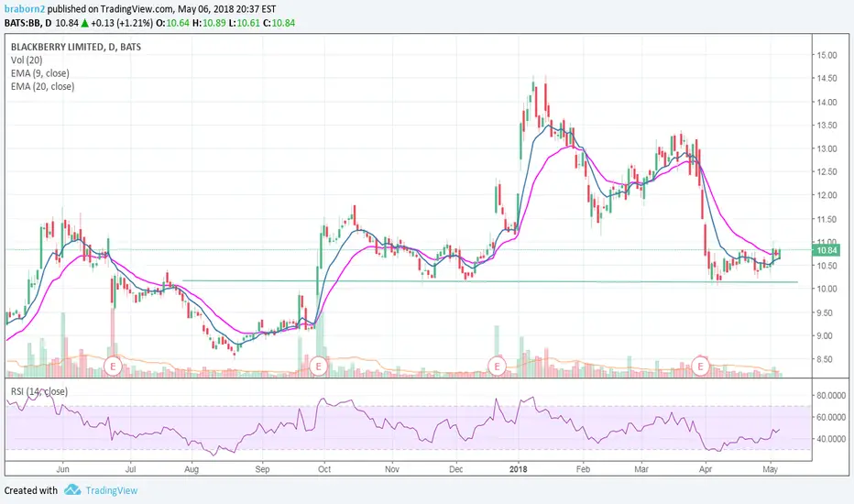Select the Vol (20) indicator label
Image resolution: width=854 pixels, height=504 pixels.
click(27, 60)
